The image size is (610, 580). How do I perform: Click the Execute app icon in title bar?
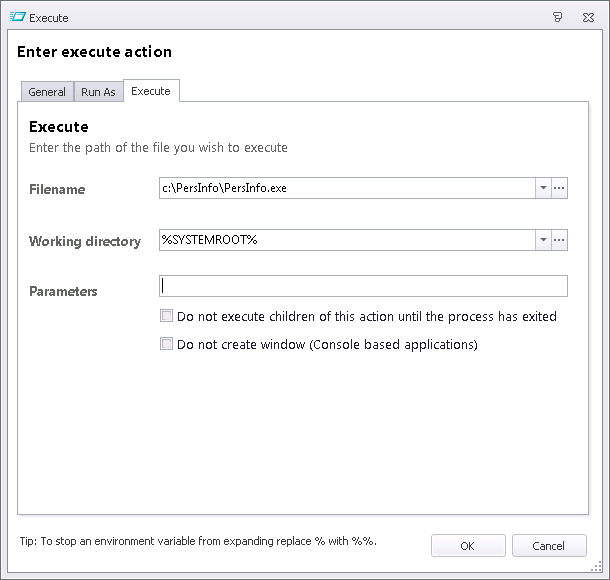(17, 17)
